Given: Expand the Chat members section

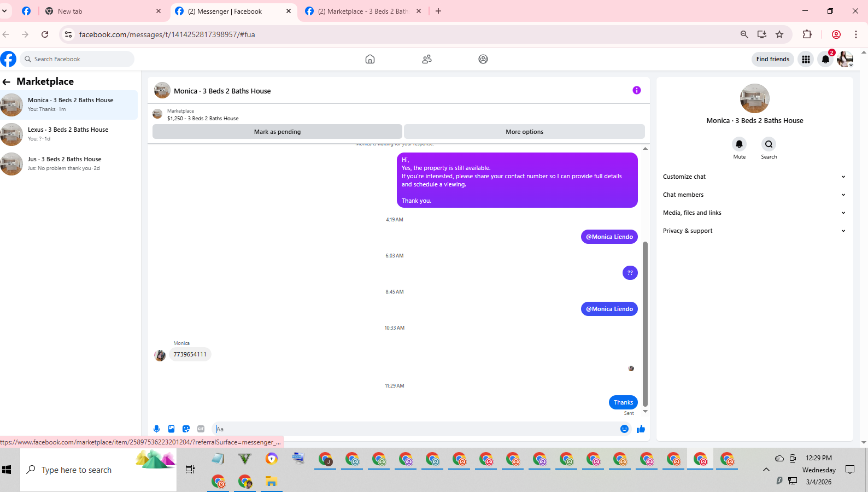Looking at the screenshot, I should 754,195.
